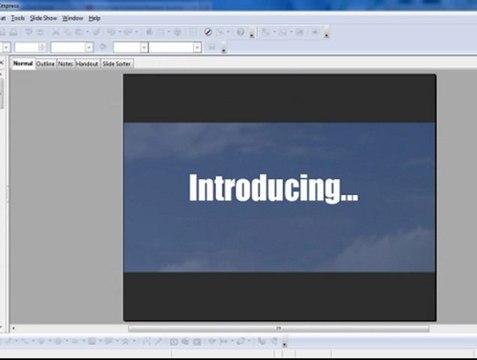Image resolution: width=477 pixels, height=360 pixels.
Task: Click the Cut scissors icon
Action: tap(56, 32)
